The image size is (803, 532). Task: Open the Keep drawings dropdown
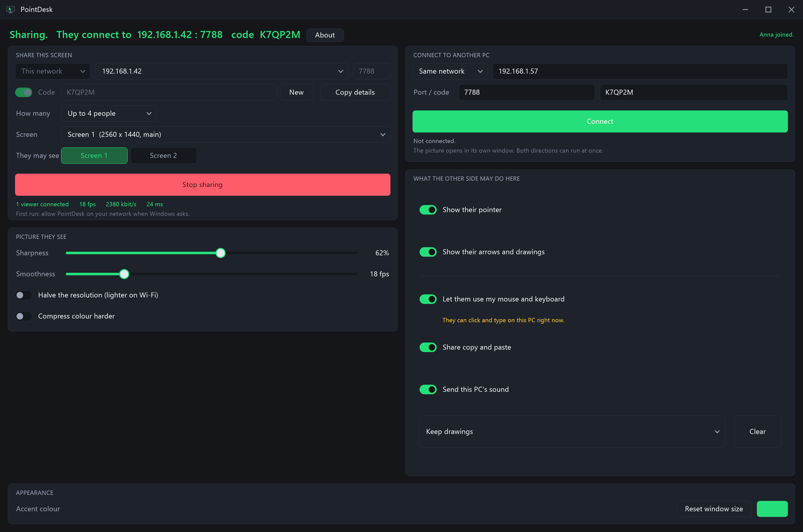[x=572, y=432]
